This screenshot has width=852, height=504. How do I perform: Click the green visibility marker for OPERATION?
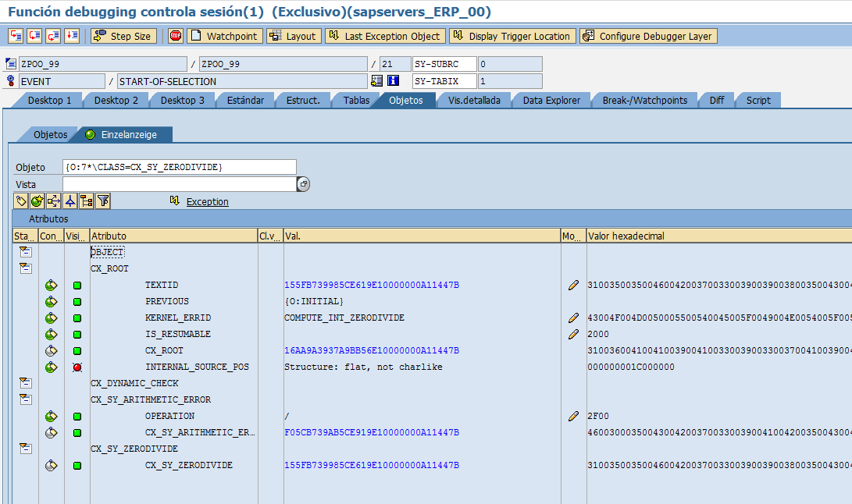tap(77, 417)
